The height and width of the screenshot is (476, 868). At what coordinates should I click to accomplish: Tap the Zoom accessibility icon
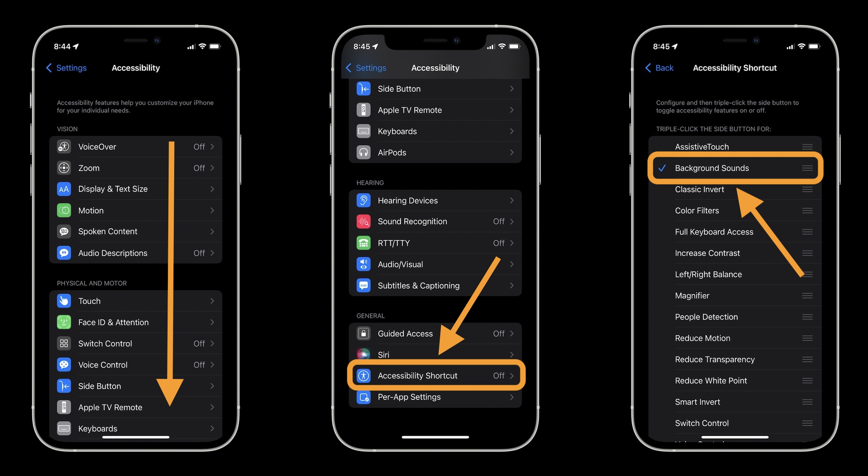point(63,168)
